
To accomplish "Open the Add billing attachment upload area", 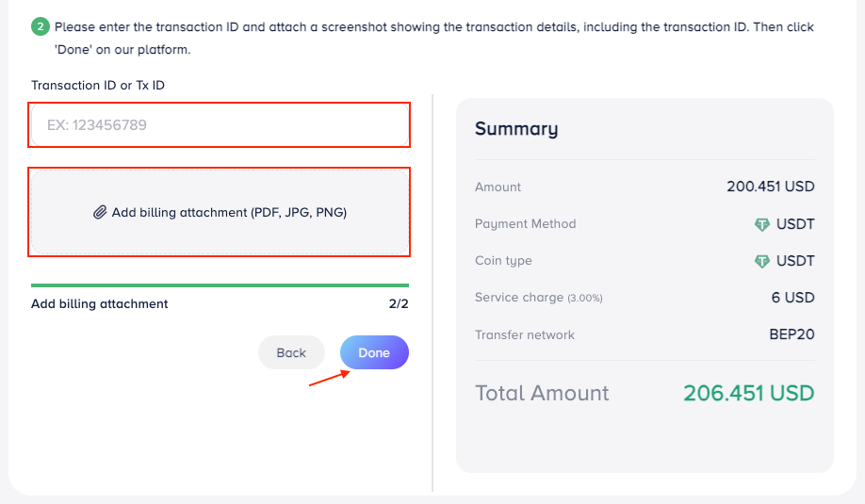I will click(220, 213).
